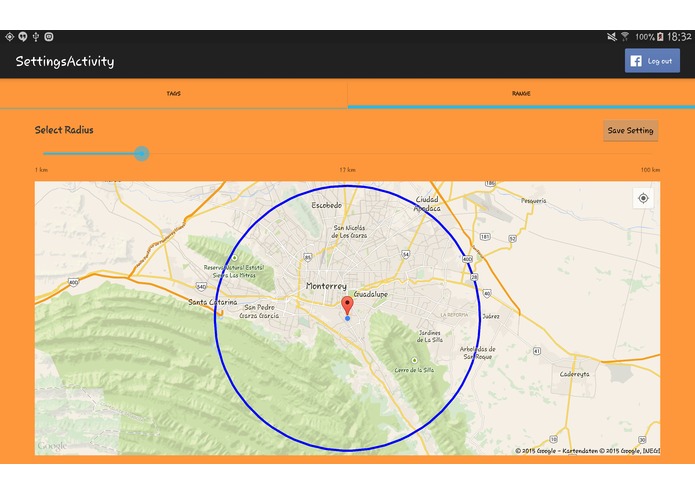
Task: Click the Facebook logo icon
Action: click(636, 61)
